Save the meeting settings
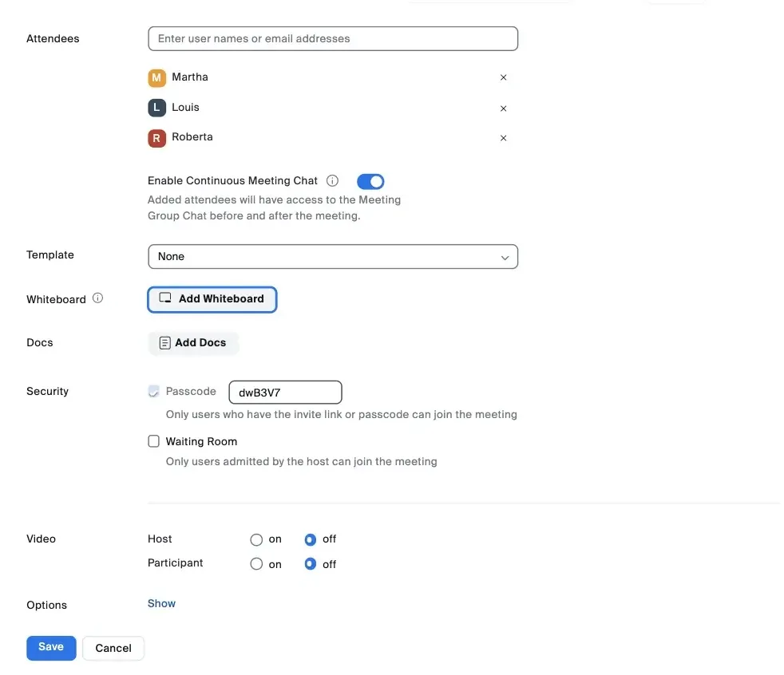 click(x=51, y=647)
